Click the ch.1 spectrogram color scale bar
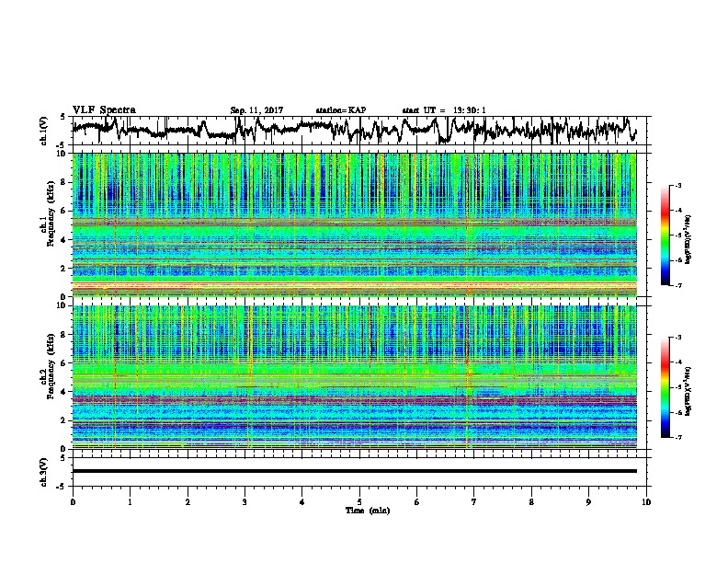The width and height of the screenshot is (728, 563). click(x=665, y=236)
